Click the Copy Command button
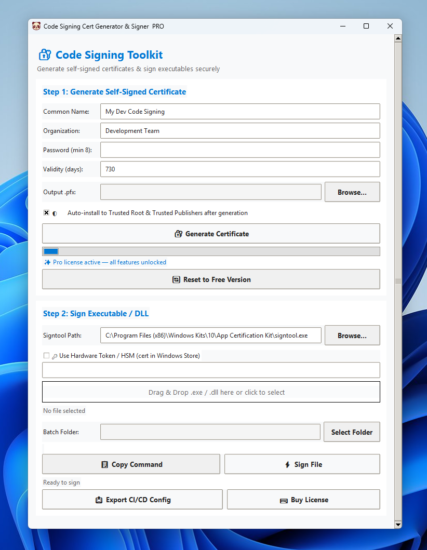This screenshot has height=550, width=427. pos(131,464)
